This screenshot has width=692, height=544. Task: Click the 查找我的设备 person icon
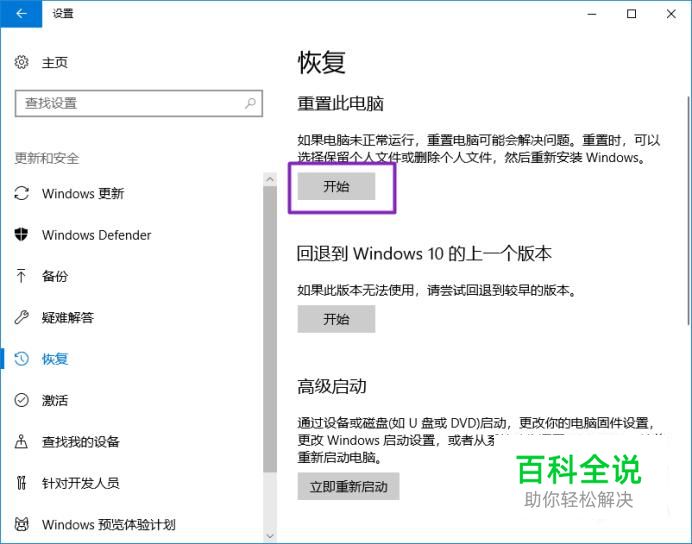pyautogui.click(x=21, y=442)
